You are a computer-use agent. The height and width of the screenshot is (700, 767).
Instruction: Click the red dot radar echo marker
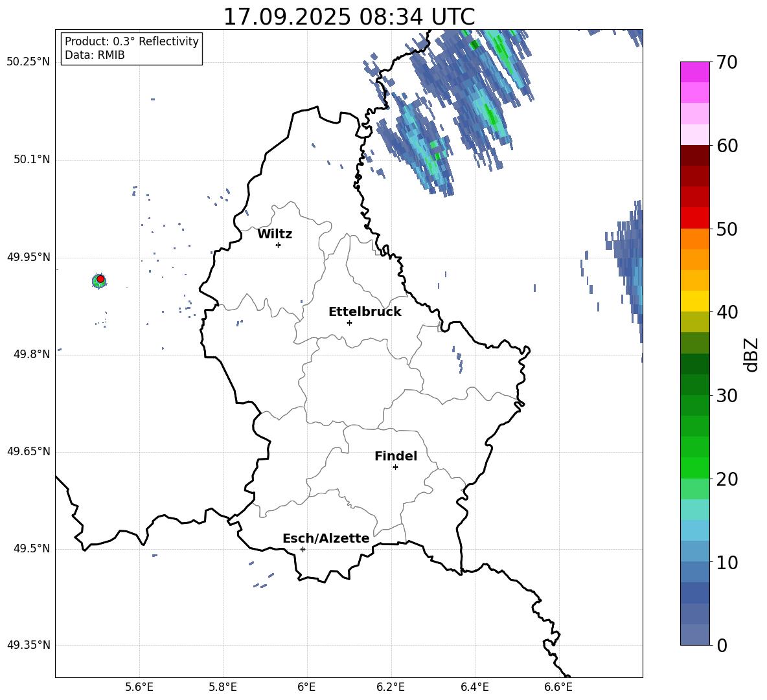(x=100, y=279)
